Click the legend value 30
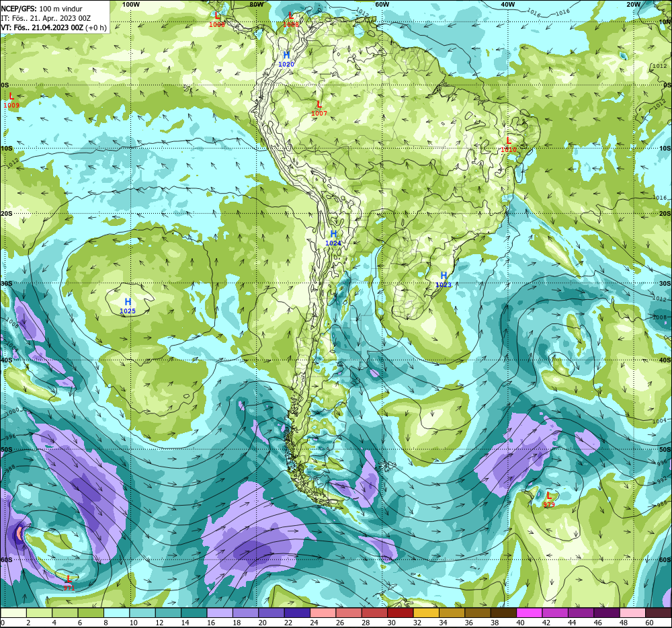Viewport: 672px width, 628px height. (391, 623)
